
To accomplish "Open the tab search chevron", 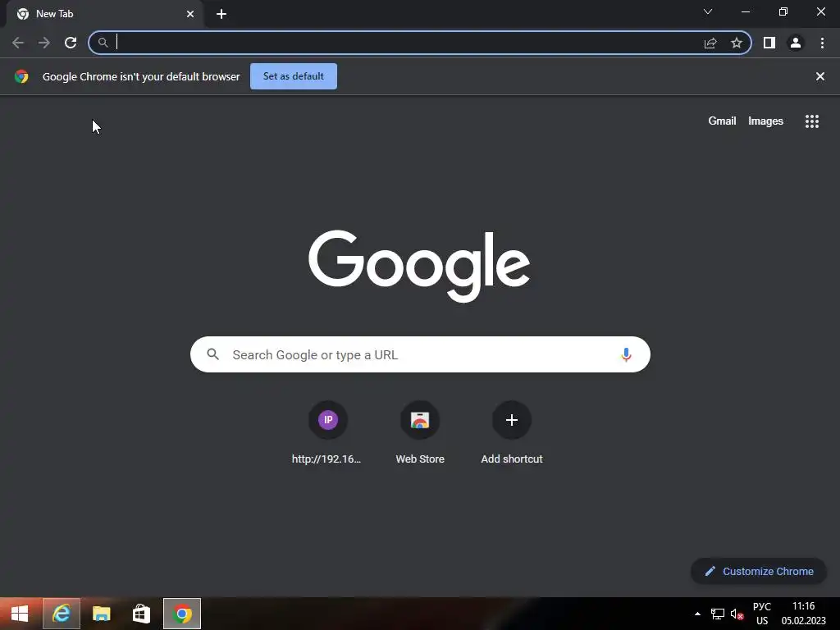I will [x=708, y=11].
